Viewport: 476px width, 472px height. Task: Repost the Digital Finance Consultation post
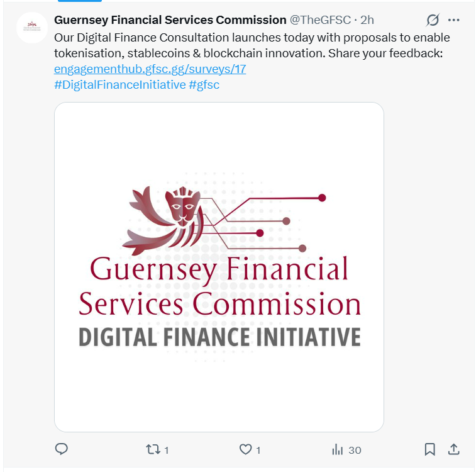[152, 449]
